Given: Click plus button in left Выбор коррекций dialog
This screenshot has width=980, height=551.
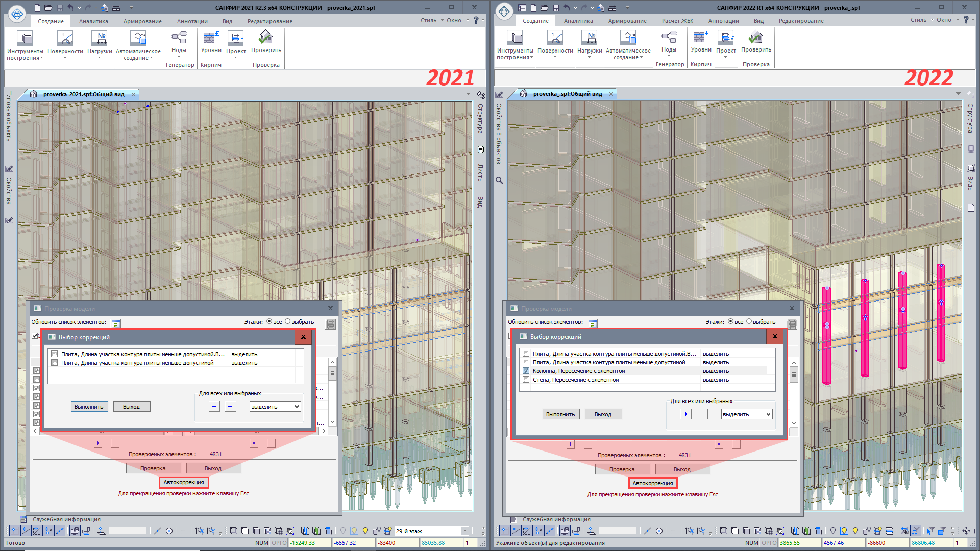Looking at the screenshot, I should point(214,407).
